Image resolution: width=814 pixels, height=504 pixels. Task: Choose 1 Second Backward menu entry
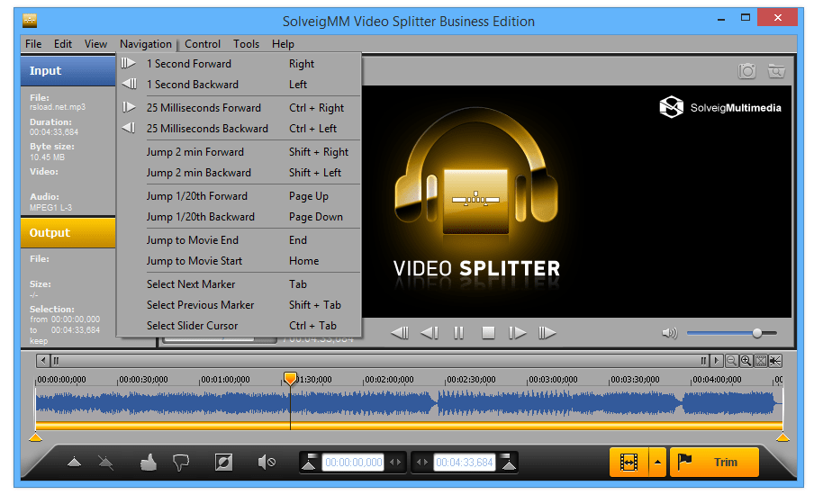(x=239, y=84)
